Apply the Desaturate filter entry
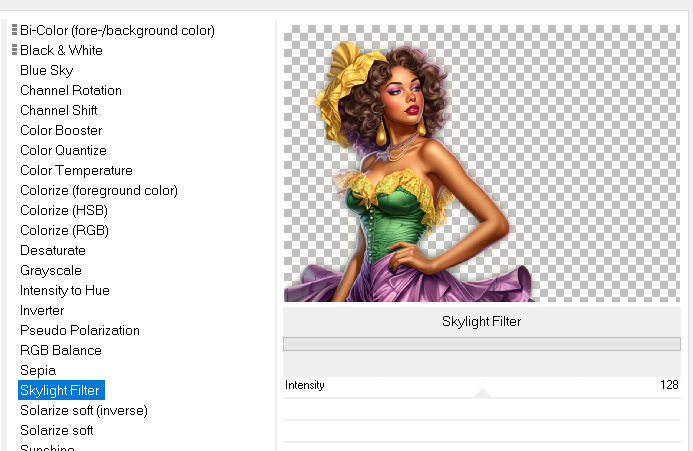This screenshot has height=451, width=693. (x=52, y=250)
